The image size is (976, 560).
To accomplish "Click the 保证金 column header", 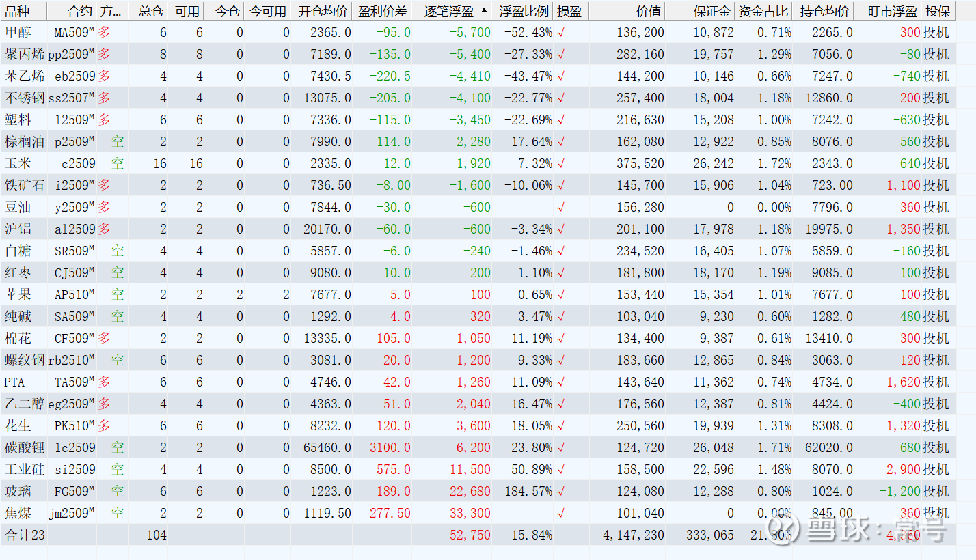I will [713, 11].
